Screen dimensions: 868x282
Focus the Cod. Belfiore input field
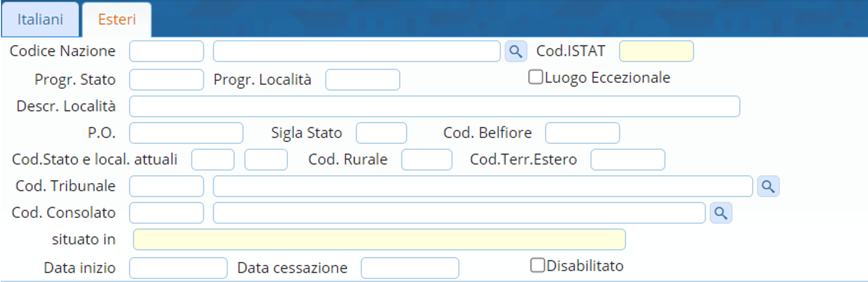click(582, 133)
